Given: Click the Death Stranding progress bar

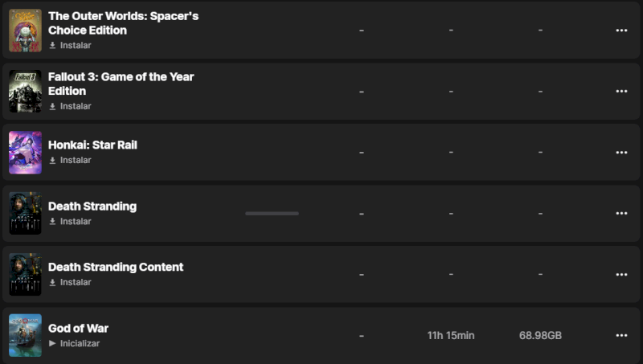Looking at the screenshot, I should tap(272, 213).
